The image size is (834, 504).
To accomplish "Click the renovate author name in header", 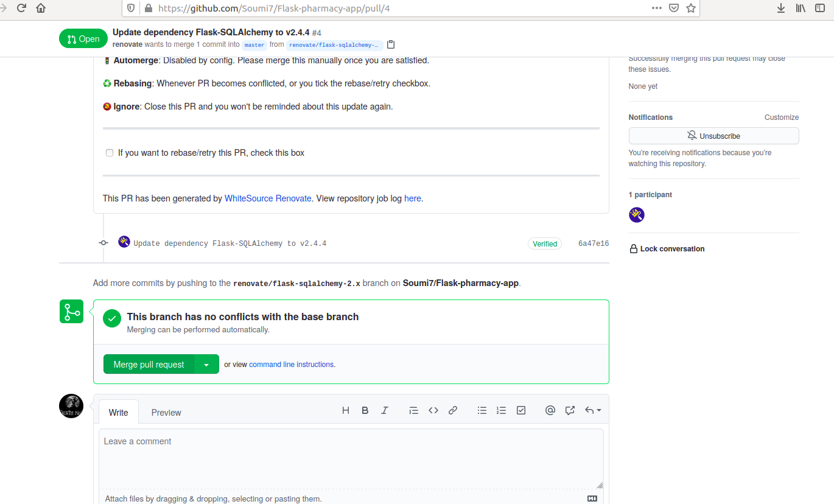I will pyautogui.click(x=127, y=44).
